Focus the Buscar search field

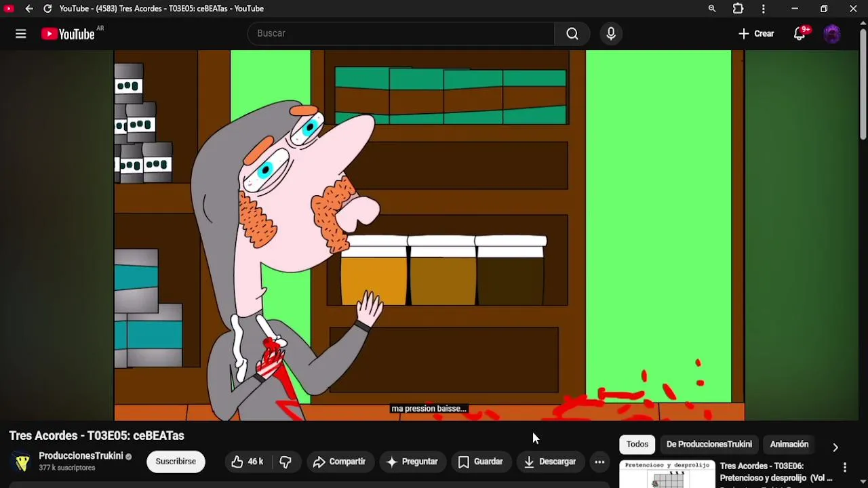coord(401,34)
